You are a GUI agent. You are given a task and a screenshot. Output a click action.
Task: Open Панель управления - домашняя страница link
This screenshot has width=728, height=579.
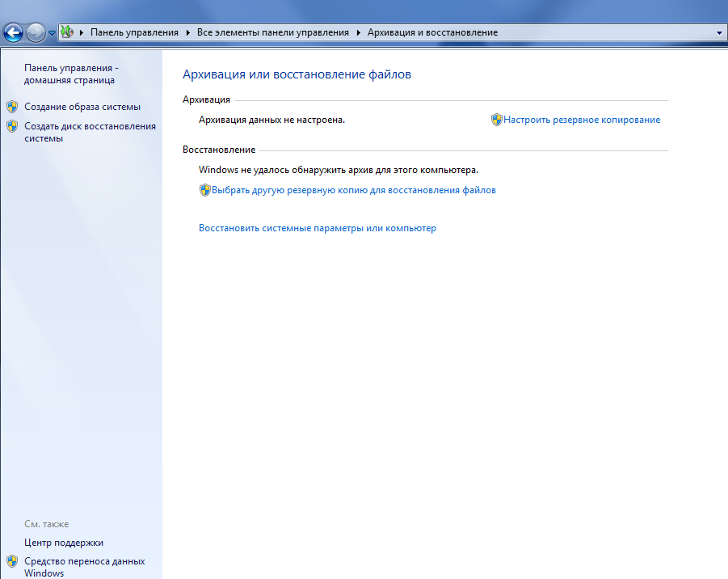click(x=71, y=74)
